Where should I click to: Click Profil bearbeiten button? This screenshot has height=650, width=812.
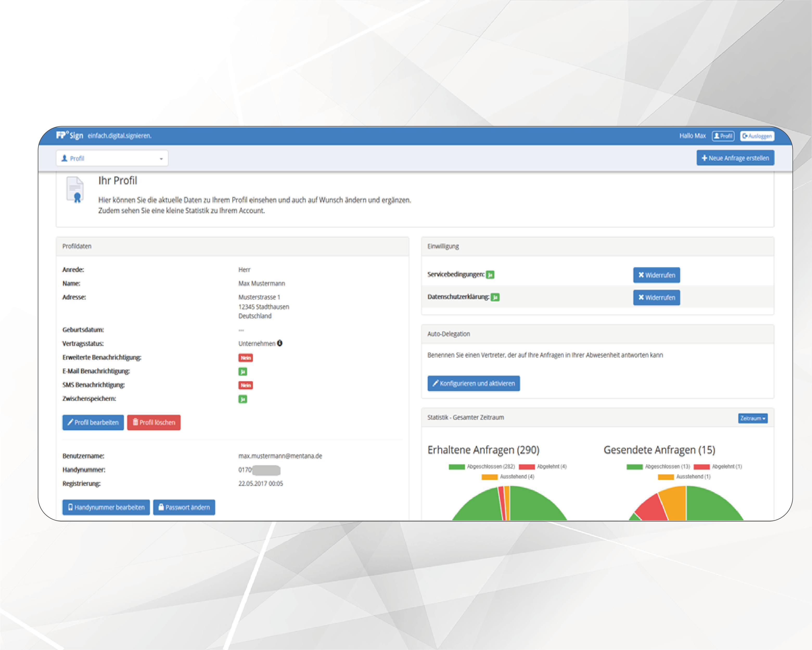93,423
